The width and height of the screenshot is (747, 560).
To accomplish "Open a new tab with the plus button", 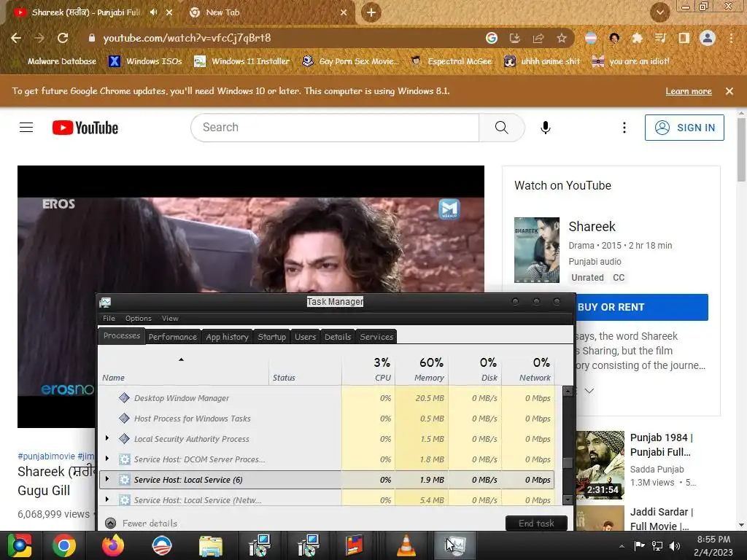I will click(x=371, y=12).
